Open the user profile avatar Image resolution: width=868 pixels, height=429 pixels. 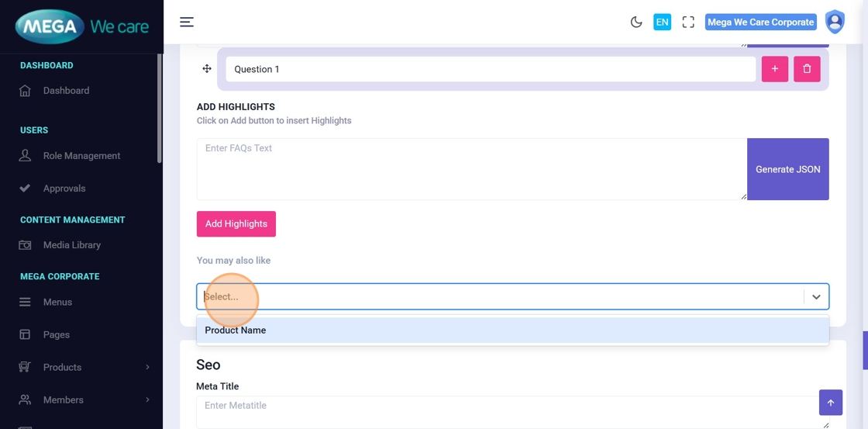point(835,22)
